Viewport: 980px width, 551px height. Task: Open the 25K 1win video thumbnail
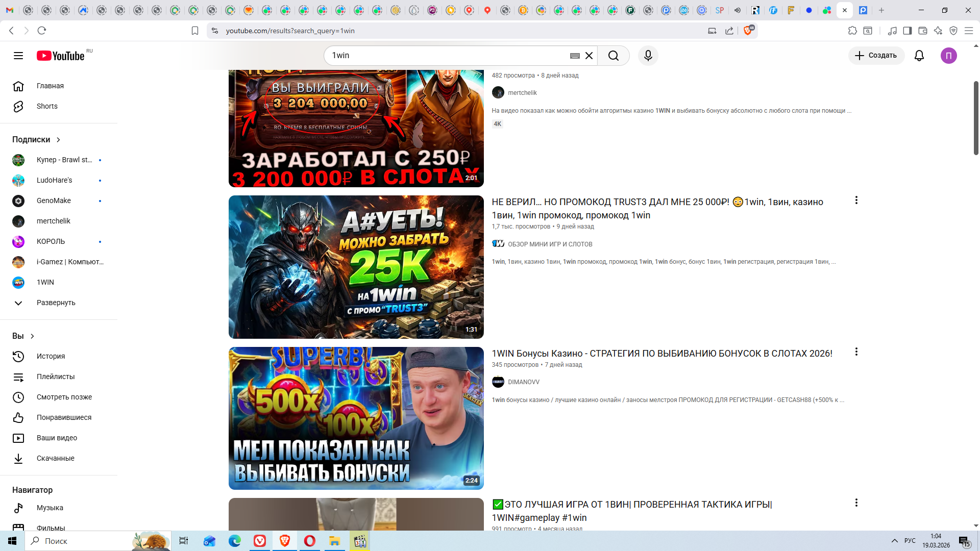click(x=356, y=267)
